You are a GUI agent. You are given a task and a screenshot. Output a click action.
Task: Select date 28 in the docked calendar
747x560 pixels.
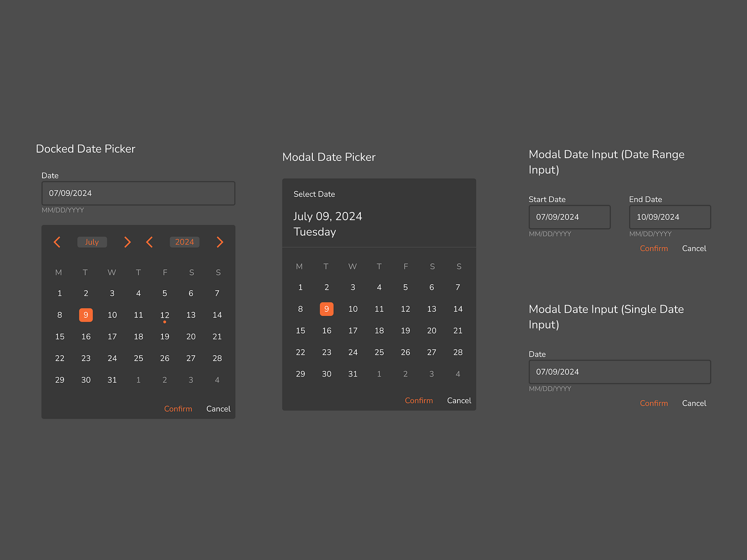(217, 358)
